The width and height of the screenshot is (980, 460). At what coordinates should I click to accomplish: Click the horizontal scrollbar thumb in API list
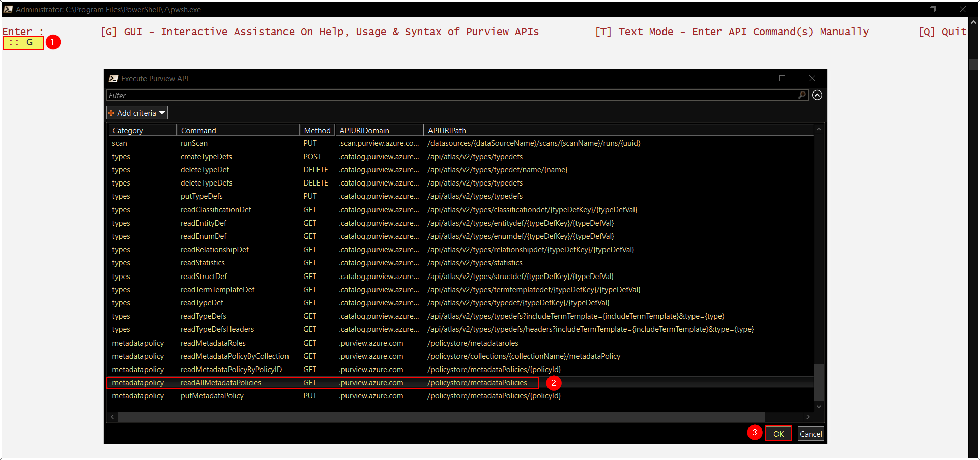[441, 417]
